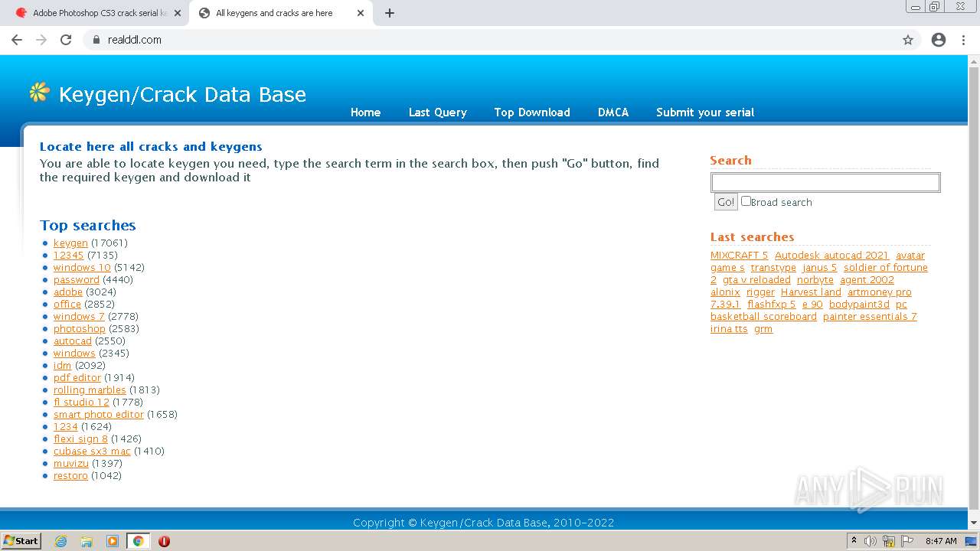Reload the page with refresh icon
This screenshot has height=551, width=980.
(66, 40)
